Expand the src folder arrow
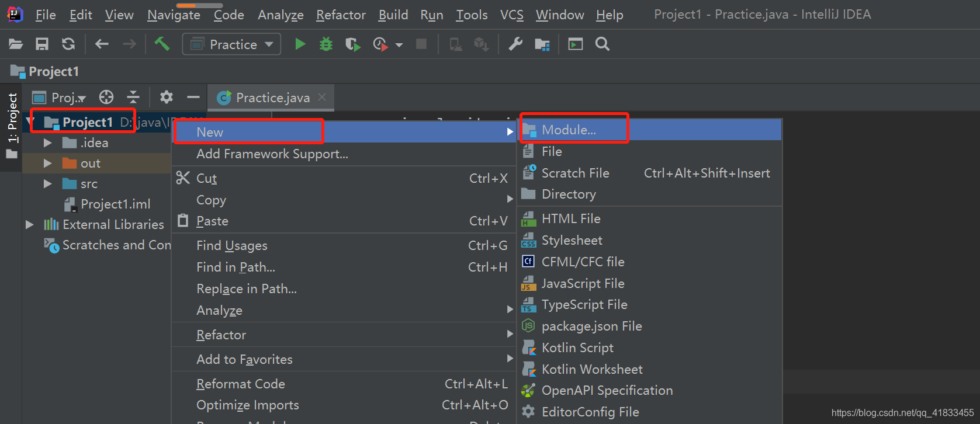Image resolution: width=980 pixels, height=424 pixels. point(48,183)
